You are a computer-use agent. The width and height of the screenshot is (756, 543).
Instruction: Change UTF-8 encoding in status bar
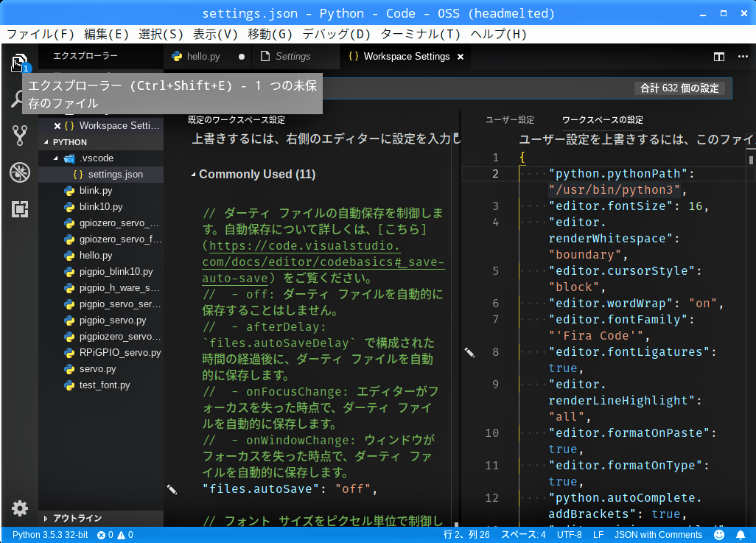coord(569,535)
